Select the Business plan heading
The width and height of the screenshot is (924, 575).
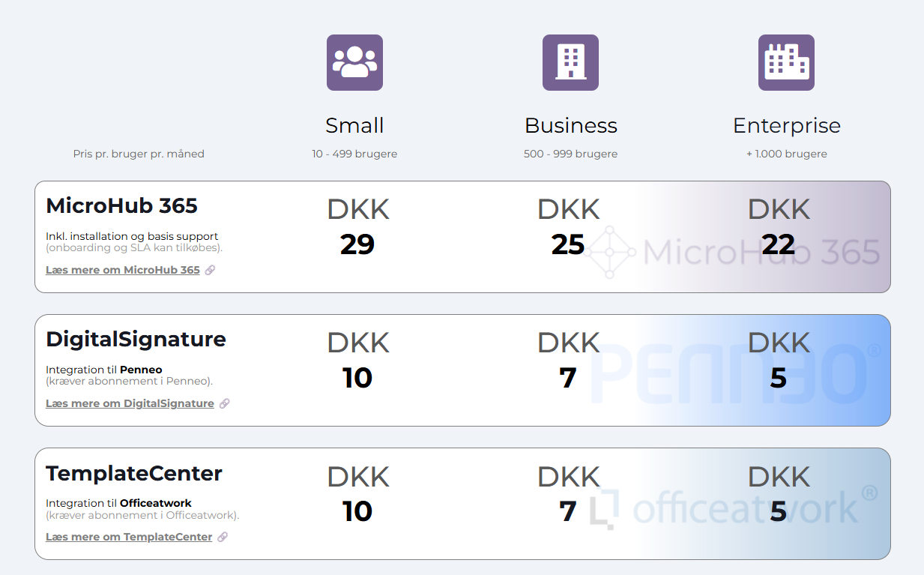570,125
